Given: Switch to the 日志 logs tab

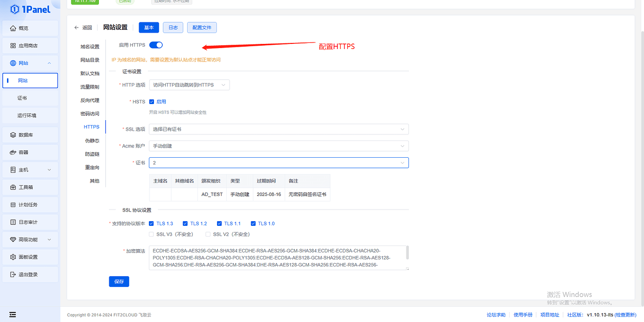Looking at the screenshot, I should [x=173, y=27].
